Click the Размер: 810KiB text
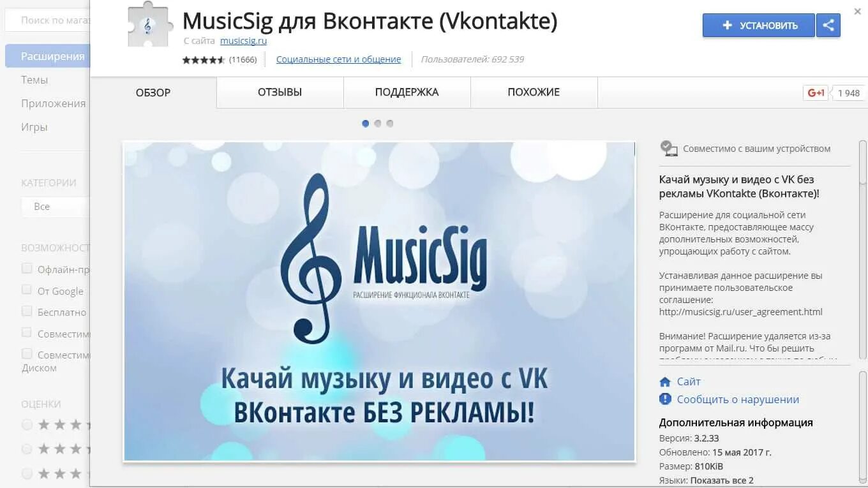The height and width of the screenshot is (488, 868). pos(691,466)
